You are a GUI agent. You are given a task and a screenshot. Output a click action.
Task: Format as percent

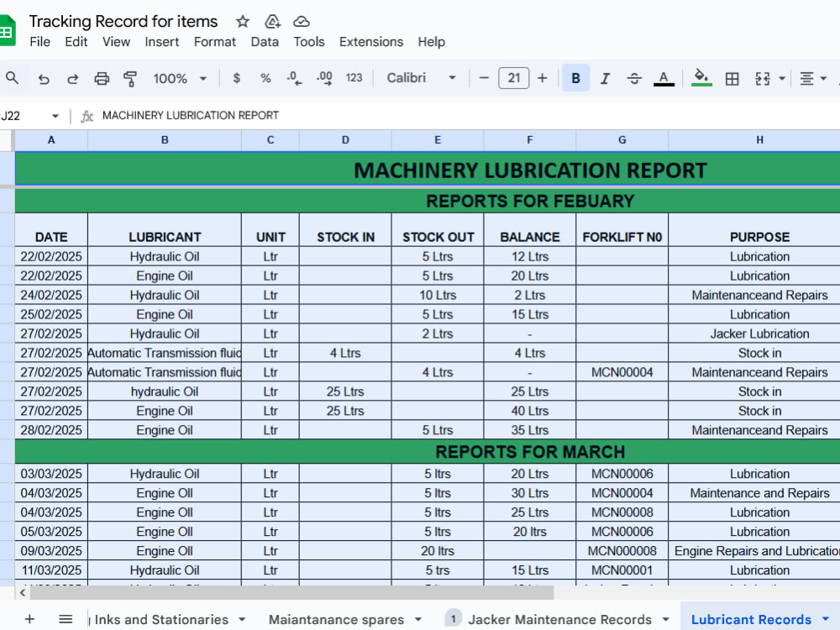pos(265,78)
